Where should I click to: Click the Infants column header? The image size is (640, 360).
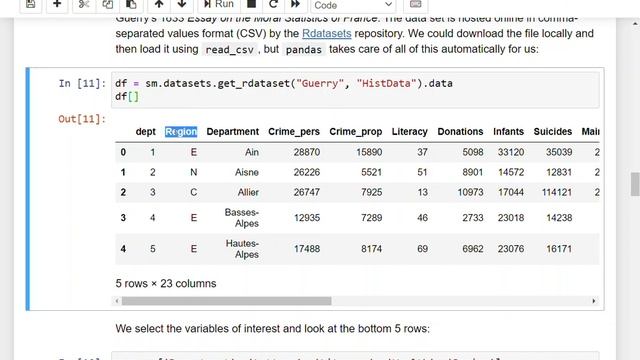coord(508,131)
